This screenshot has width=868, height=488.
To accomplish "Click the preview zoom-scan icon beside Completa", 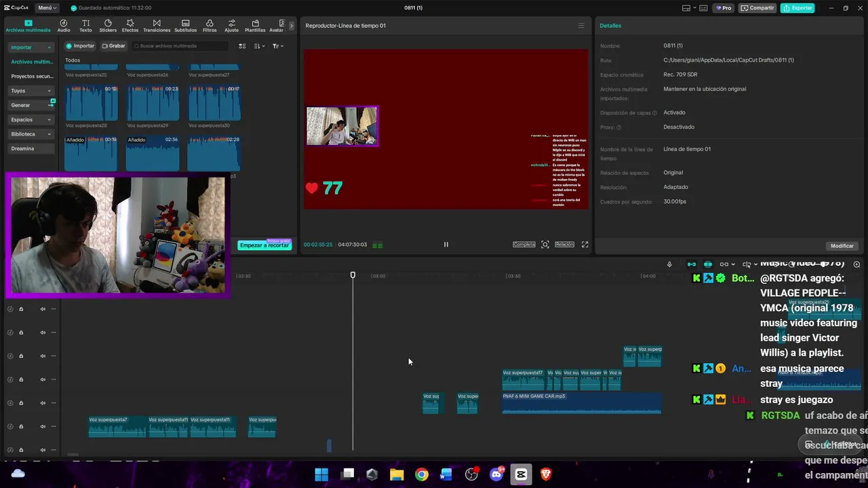I will [x=545, y=245].
